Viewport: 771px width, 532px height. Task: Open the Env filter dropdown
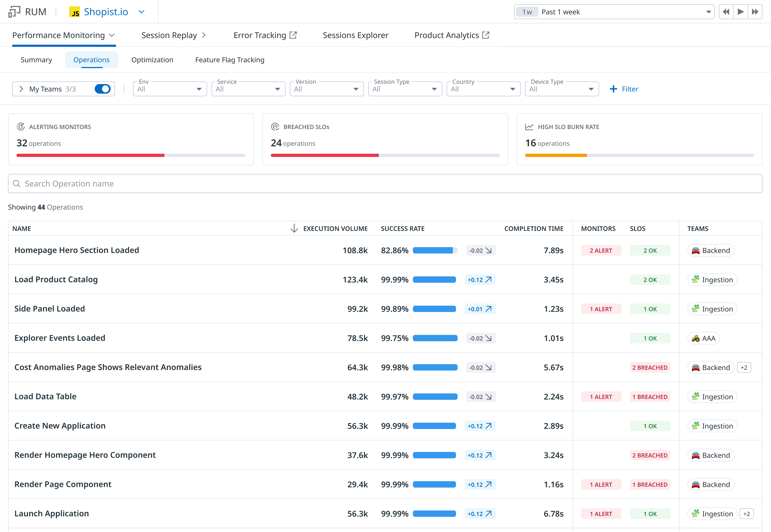170,89
